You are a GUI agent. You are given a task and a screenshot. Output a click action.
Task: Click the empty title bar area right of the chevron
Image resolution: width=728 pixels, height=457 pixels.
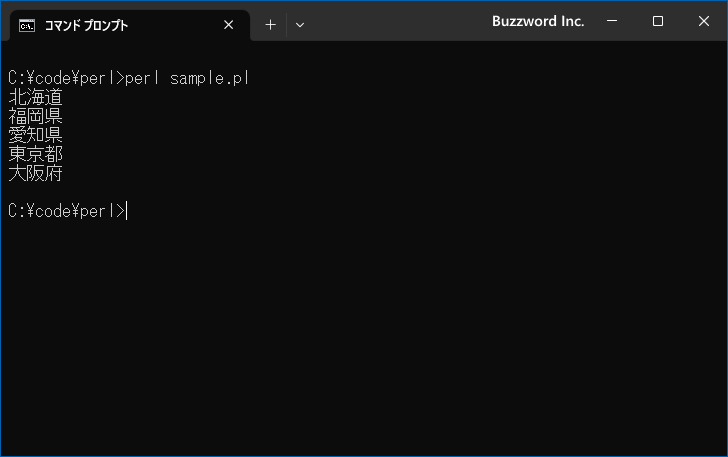coord(400,21)
